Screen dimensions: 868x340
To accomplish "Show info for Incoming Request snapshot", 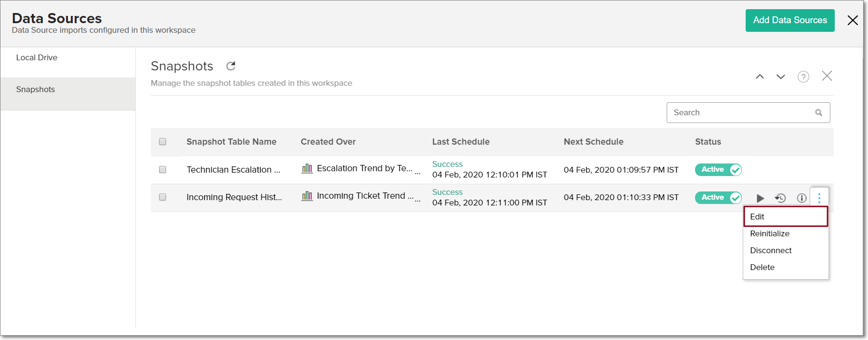I will tap(802, 198).
